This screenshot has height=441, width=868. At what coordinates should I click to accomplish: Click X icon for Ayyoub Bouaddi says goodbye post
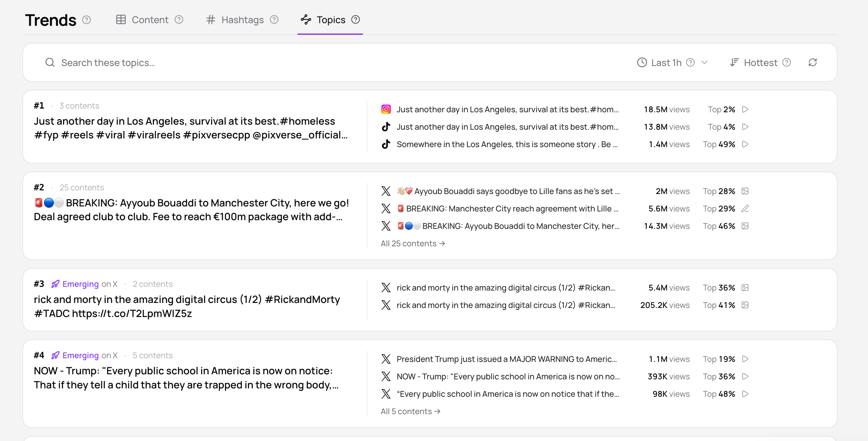[x=386, y=191]
